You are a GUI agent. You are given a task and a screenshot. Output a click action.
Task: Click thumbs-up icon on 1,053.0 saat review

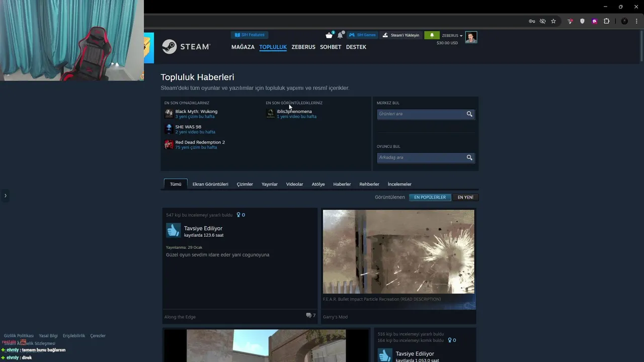click(385, 355)
